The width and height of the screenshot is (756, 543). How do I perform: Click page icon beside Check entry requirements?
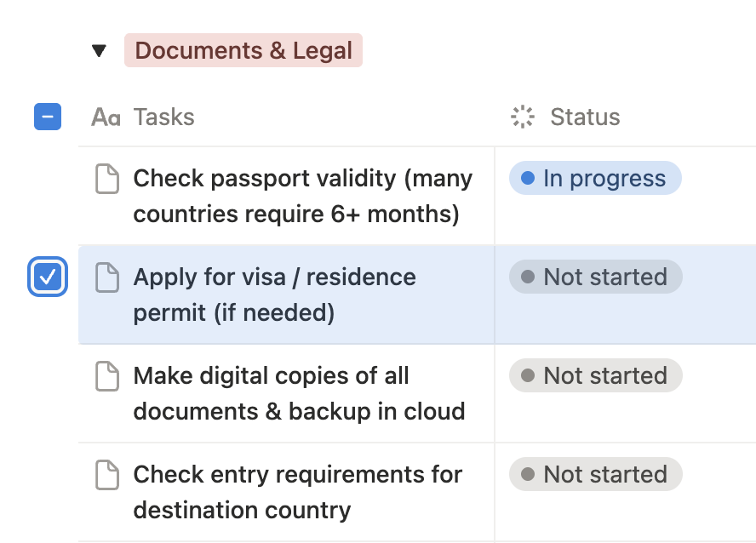point(106,475)
